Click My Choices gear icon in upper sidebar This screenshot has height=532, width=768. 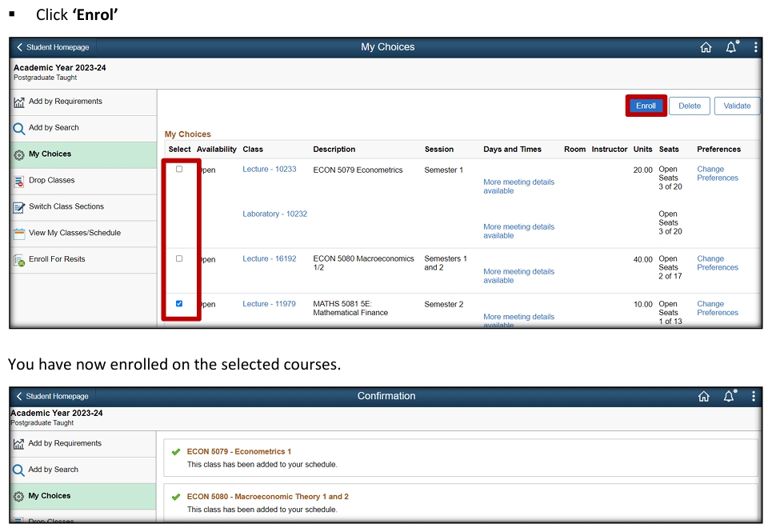coord(19,154)
